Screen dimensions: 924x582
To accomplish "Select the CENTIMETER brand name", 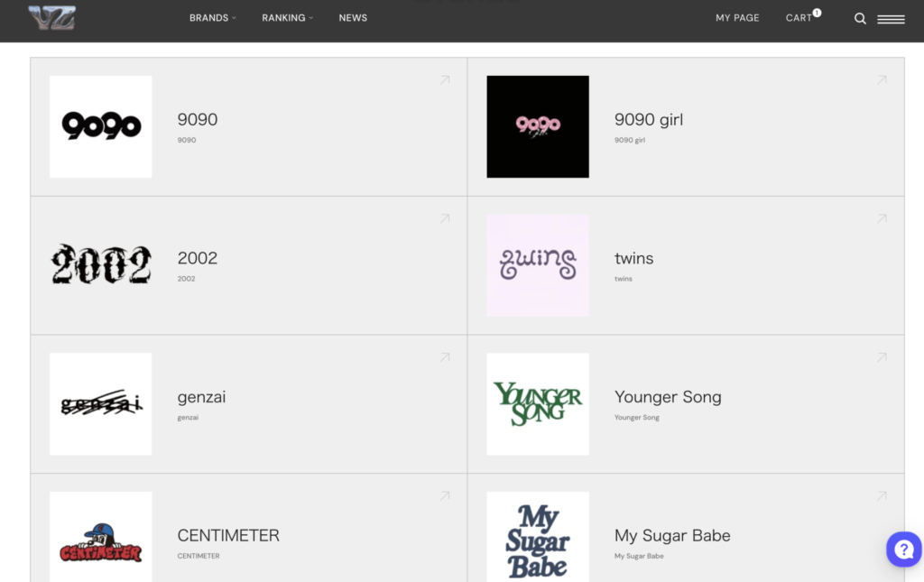I will [x=228, y=535].
